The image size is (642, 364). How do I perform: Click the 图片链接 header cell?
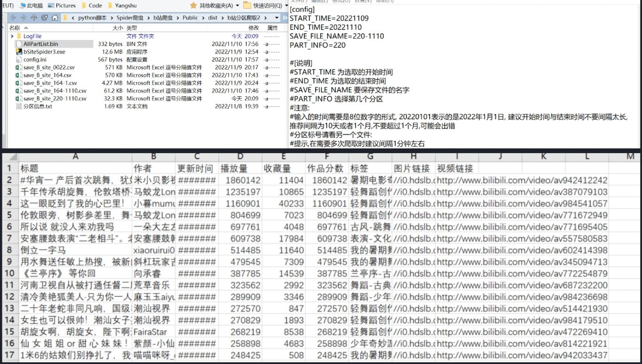pyautogui.click(x=414, y=168)
